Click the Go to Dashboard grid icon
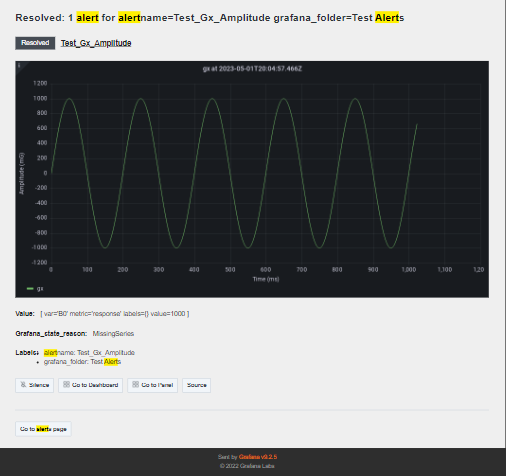 66,384
